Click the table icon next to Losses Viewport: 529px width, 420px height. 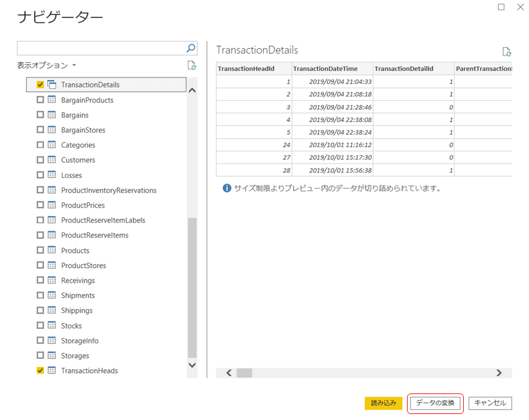(51, 174)
